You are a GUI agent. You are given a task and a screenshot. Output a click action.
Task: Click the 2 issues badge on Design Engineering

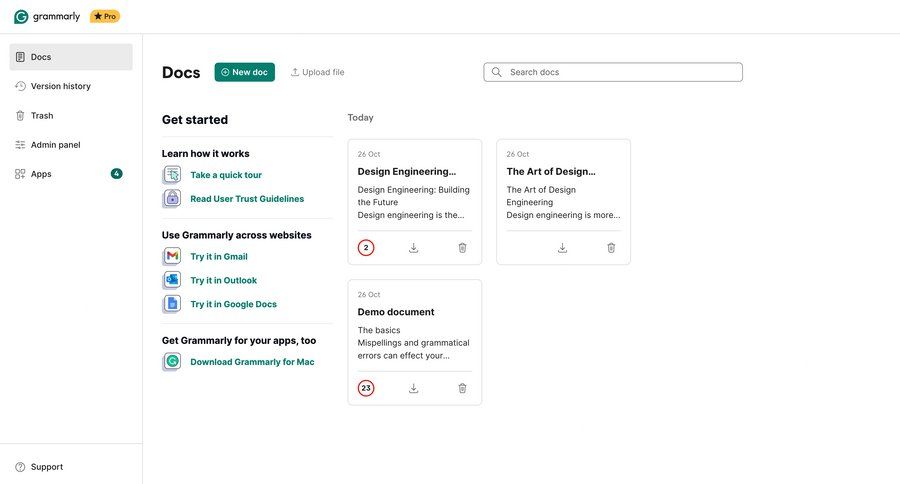pyautogui.click(x=366, y=248)
